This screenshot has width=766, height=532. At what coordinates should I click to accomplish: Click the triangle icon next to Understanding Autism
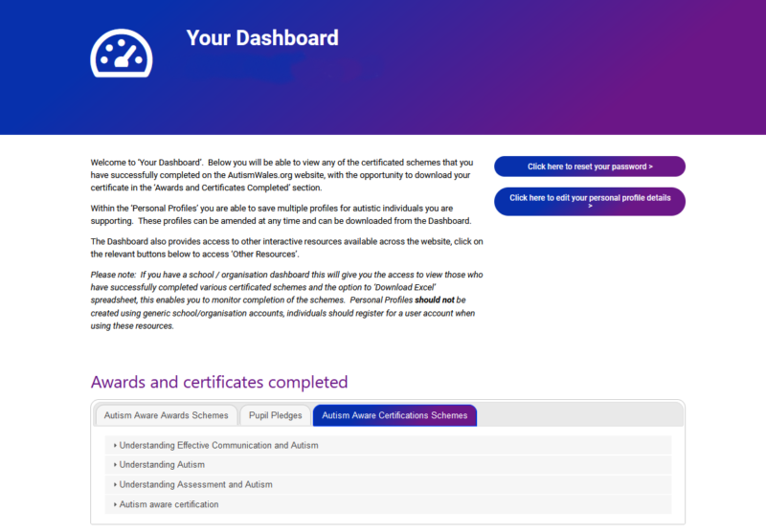click(x=115, y=465)
